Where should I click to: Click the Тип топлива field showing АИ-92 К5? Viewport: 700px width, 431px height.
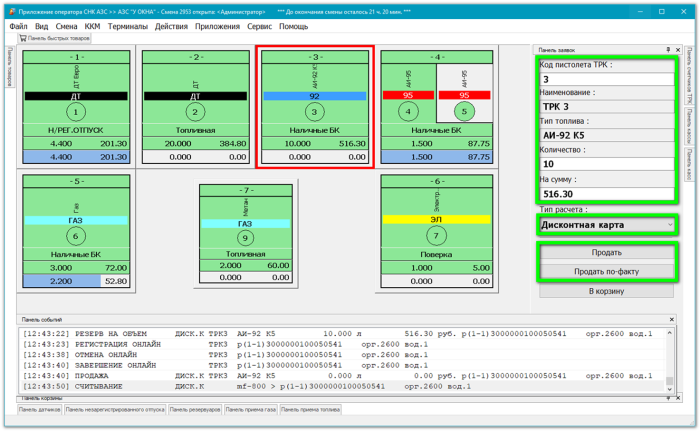coord(607,135)
